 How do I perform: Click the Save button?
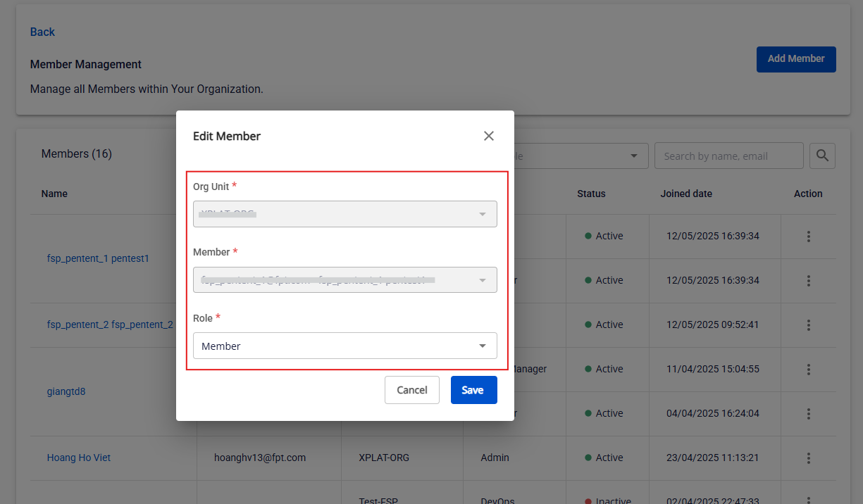474,390
